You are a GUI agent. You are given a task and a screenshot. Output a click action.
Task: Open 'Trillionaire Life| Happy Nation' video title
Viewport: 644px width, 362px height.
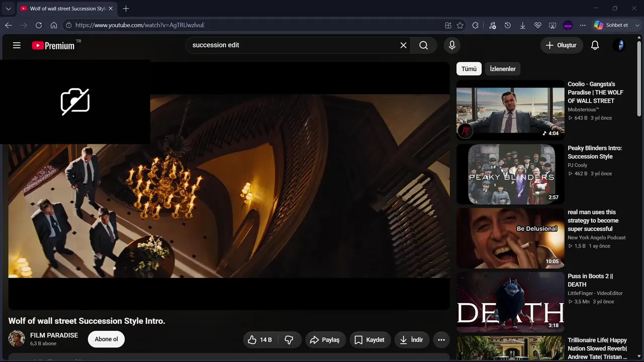click(598, 349)
